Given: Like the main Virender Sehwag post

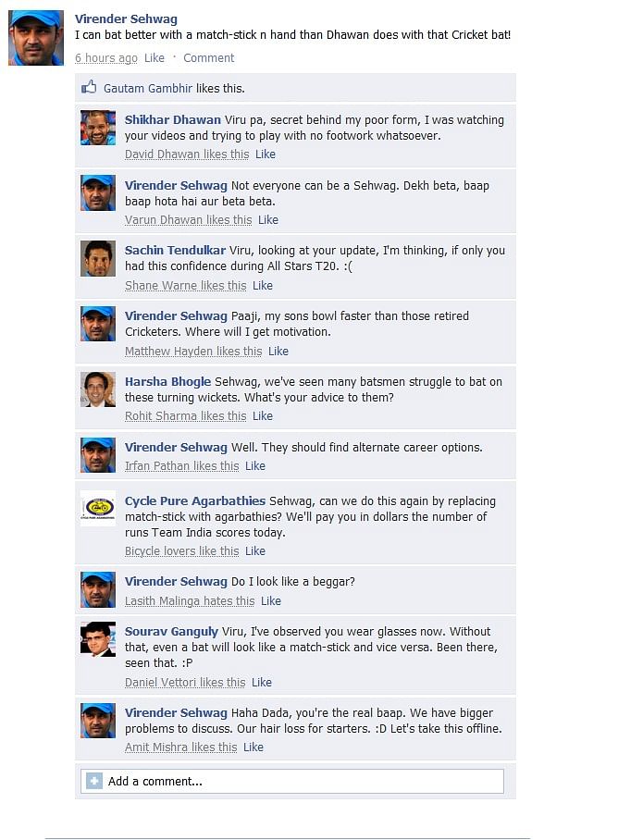Looking at the screenshot, I should tap(154, 58).
